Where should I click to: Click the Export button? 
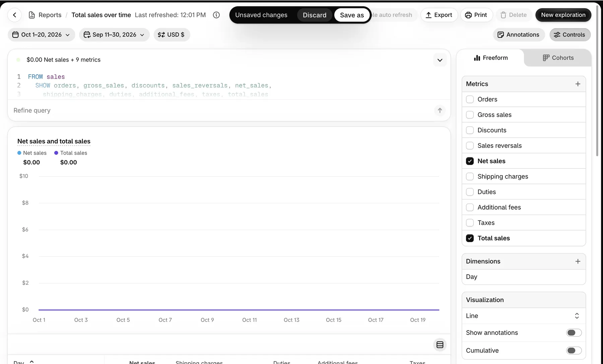[439, 15]
